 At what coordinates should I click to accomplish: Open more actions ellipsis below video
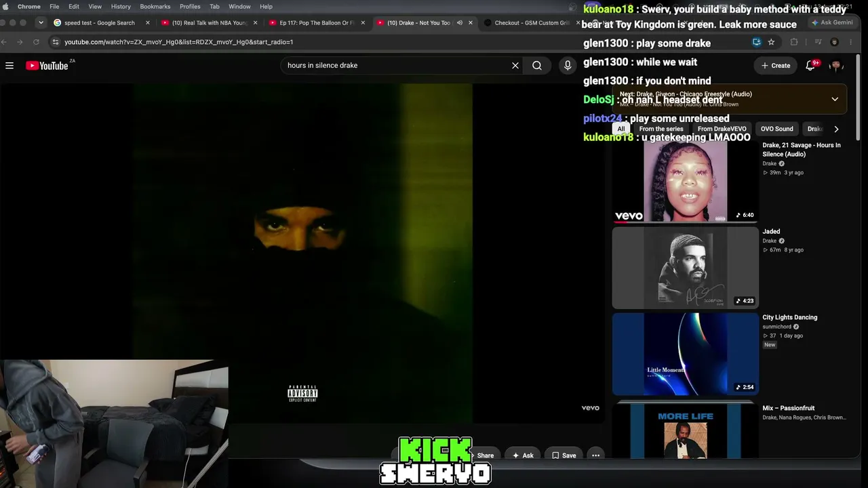pyautogui.click(x=595, y=455)
